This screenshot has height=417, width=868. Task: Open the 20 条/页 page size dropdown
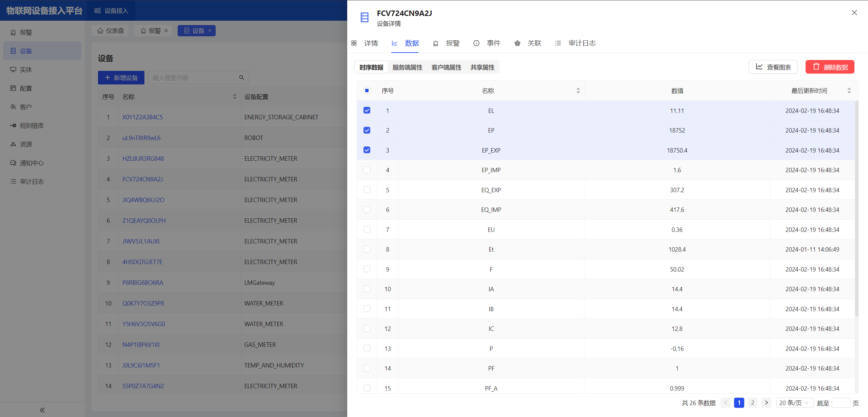[x=794, y=403]
